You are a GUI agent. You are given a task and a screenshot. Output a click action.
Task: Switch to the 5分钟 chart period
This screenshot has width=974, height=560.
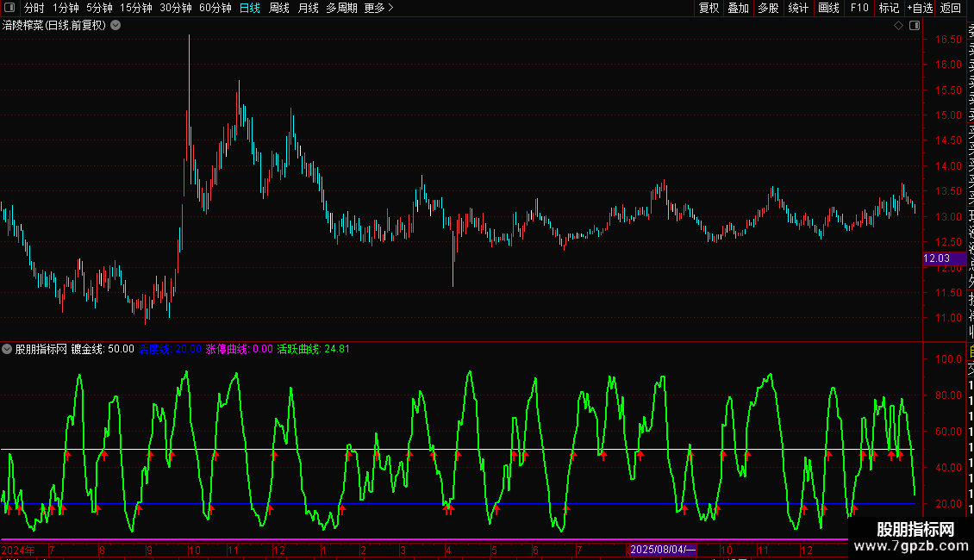click(x=99, y=8)
